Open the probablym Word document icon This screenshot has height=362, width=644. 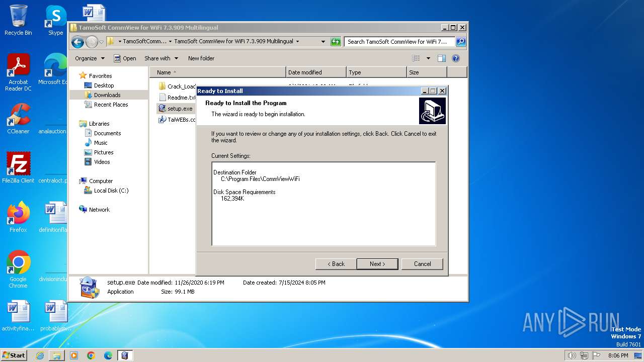tap(55, 316)
